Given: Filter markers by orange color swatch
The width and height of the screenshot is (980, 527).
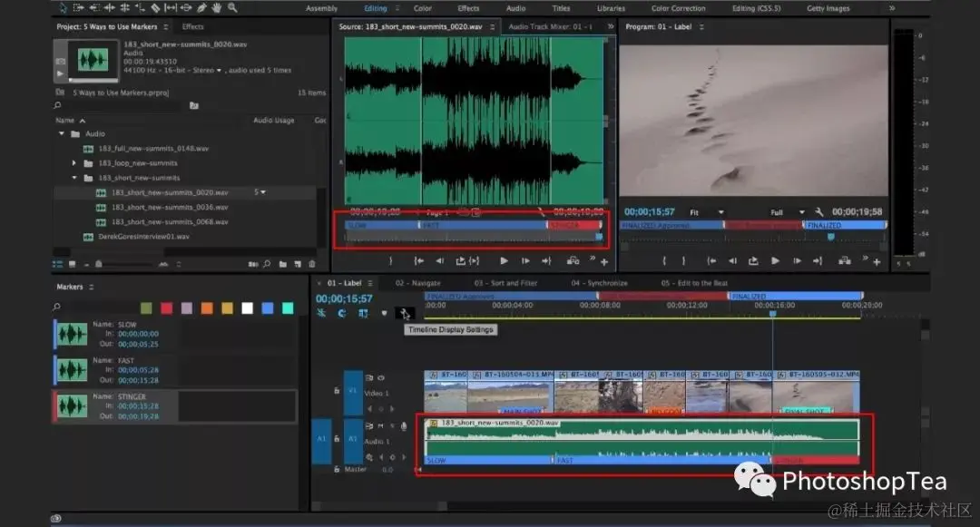Looking at the screenshot, I should pyautogui.click(x=207, y=307).
